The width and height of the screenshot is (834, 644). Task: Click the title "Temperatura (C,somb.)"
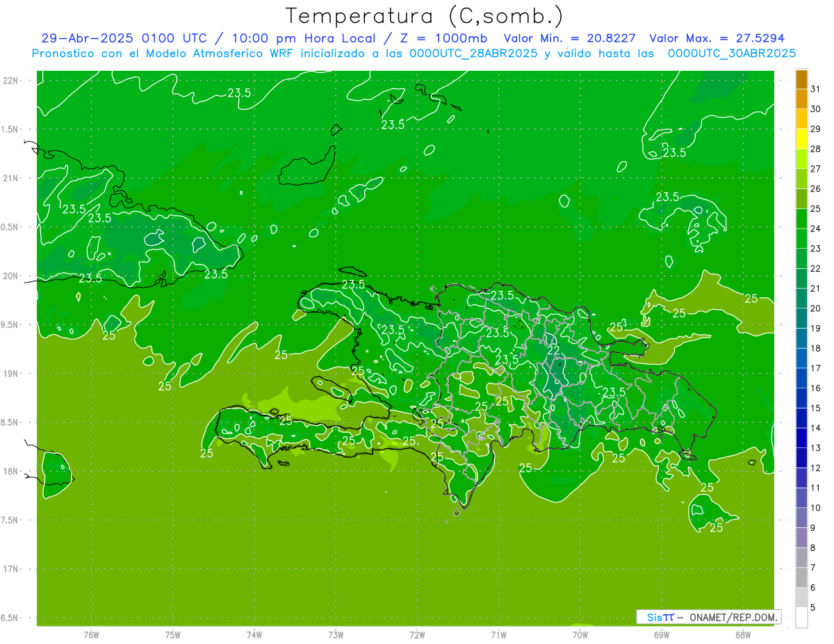click(x=424, y=16)
